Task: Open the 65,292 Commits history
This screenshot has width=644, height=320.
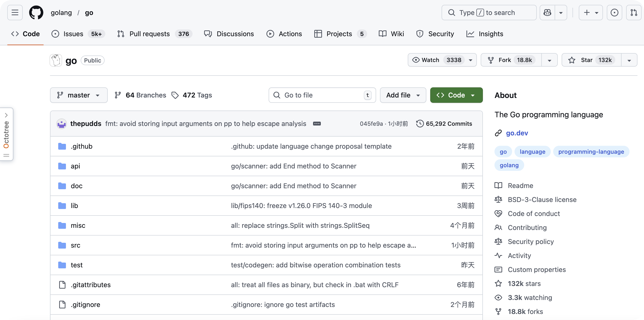Action: (x=444, y=124)
